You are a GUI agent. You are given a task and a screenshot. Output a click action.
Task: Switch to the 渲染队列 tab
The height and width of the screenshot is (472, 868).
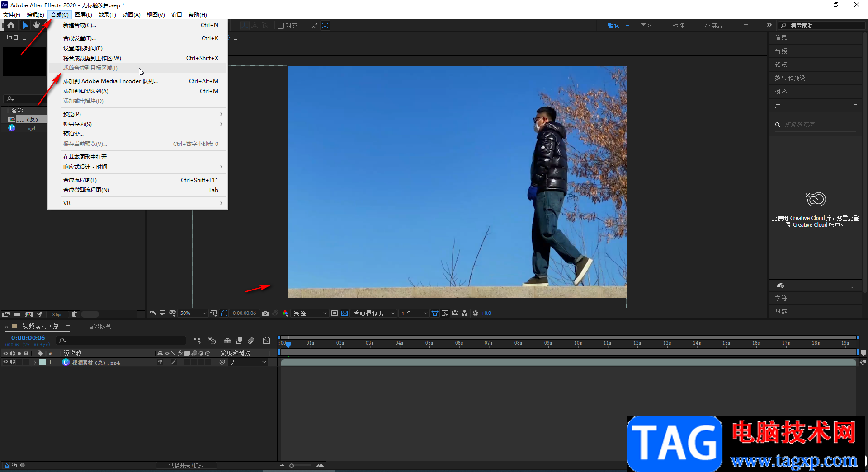(x=99, y=326)
